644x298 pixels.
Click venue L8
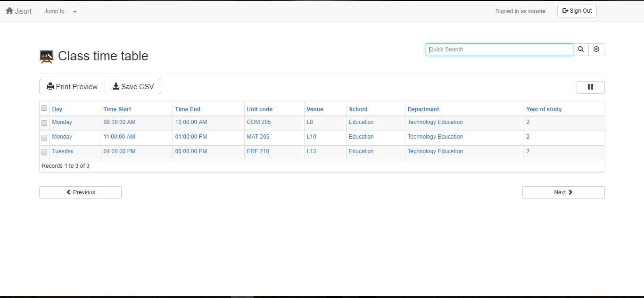[x=310, y=122]
